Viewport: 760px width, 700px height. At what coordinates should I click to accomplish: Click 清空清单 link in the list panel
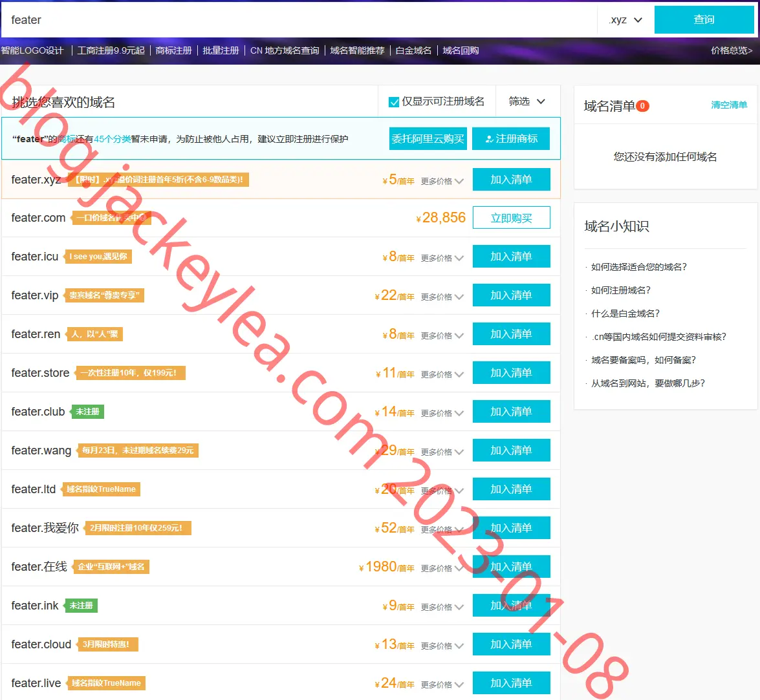729,105
